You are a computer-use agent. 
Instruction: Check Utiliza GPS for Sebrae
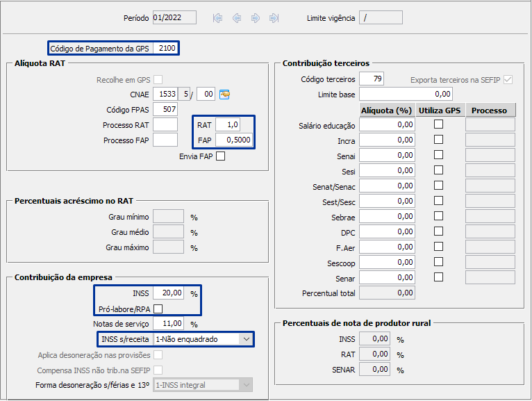coord(438,216)
